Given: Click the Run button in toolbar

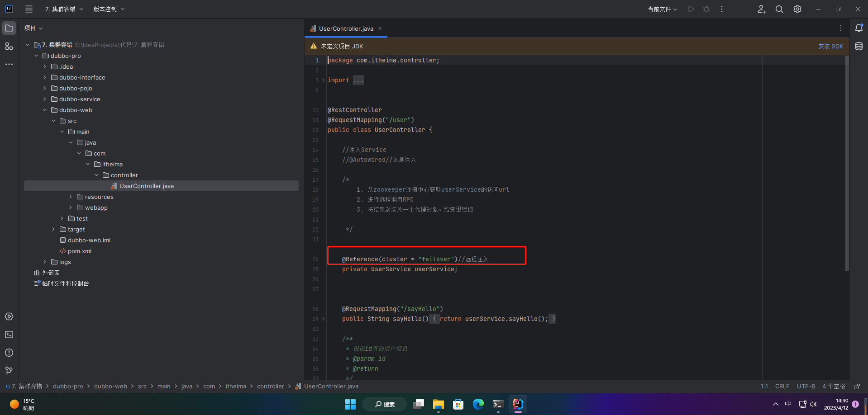Looking at the screenshot, I should tap(691, 9).
